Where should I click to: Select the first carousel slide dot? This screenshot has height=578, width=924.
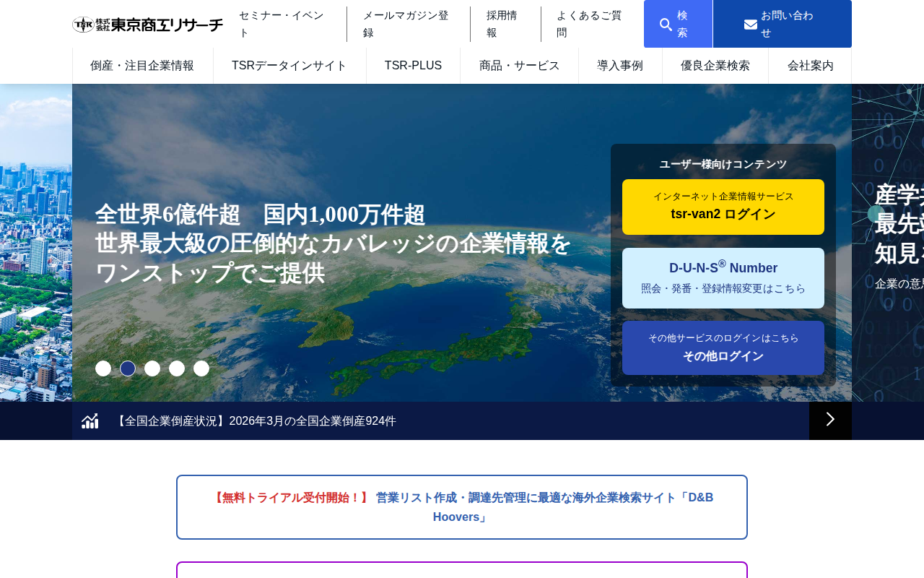[103, 368]
